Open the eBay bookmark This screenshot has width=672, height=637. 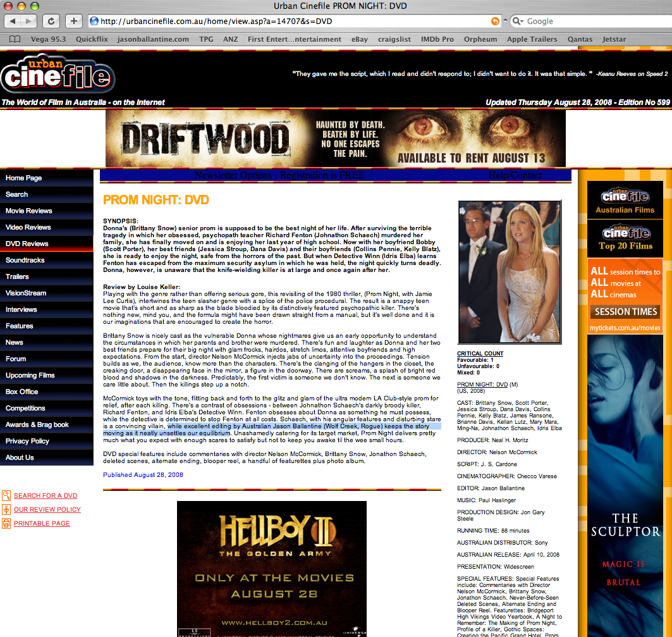pos(360,39)
